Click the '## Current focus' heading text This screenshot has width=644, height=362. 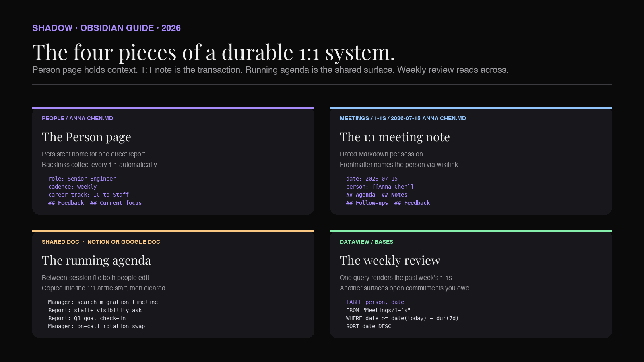(x=116, y=203)
